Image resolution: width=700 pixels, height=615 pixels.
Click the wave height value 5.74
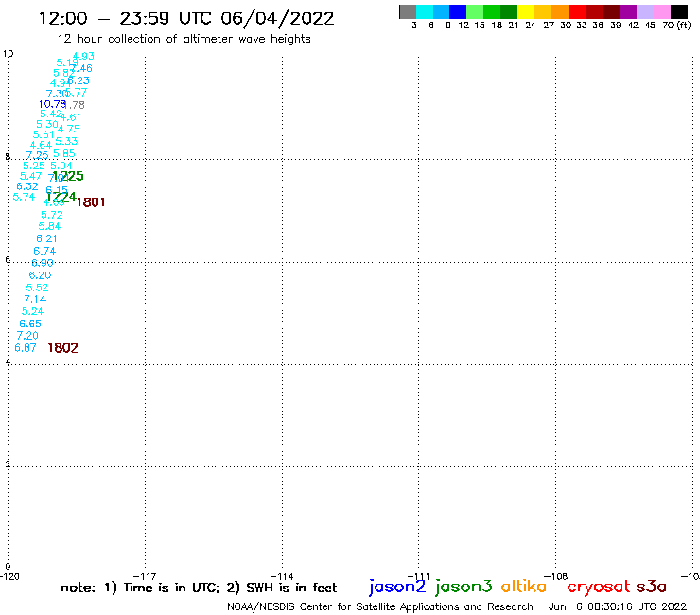point(24,197)
